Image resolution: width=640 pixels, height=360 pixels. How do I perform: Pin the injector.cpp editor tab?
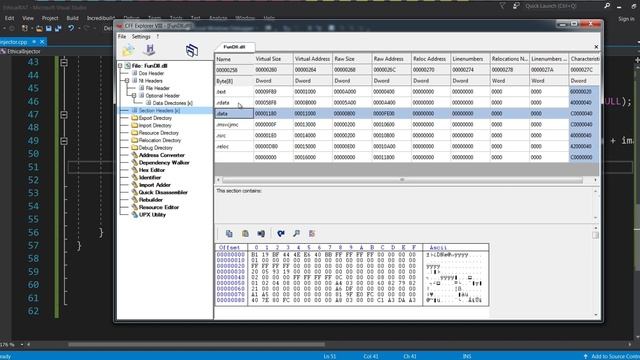[34, 42]
